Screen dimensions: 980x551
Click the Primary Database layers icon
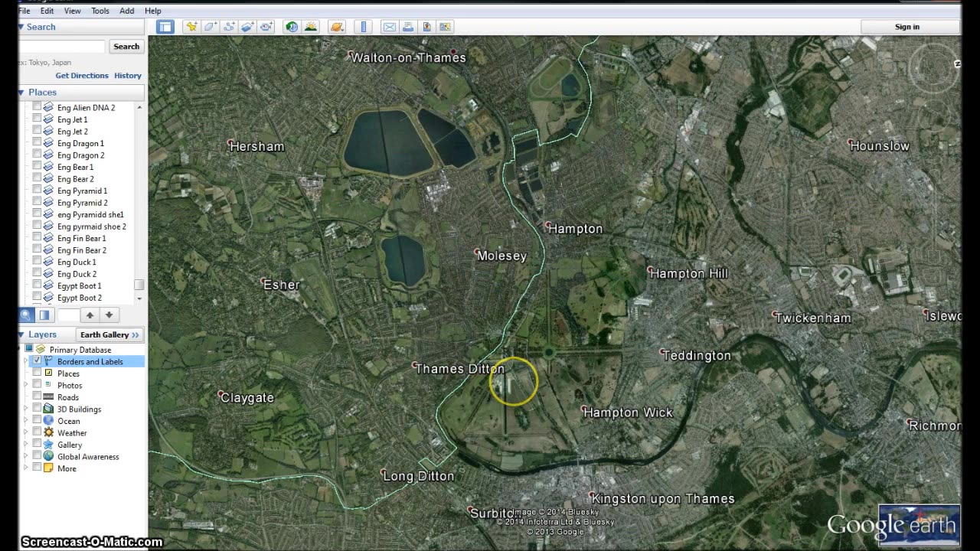pyautogui.click(x=41, y=349)
